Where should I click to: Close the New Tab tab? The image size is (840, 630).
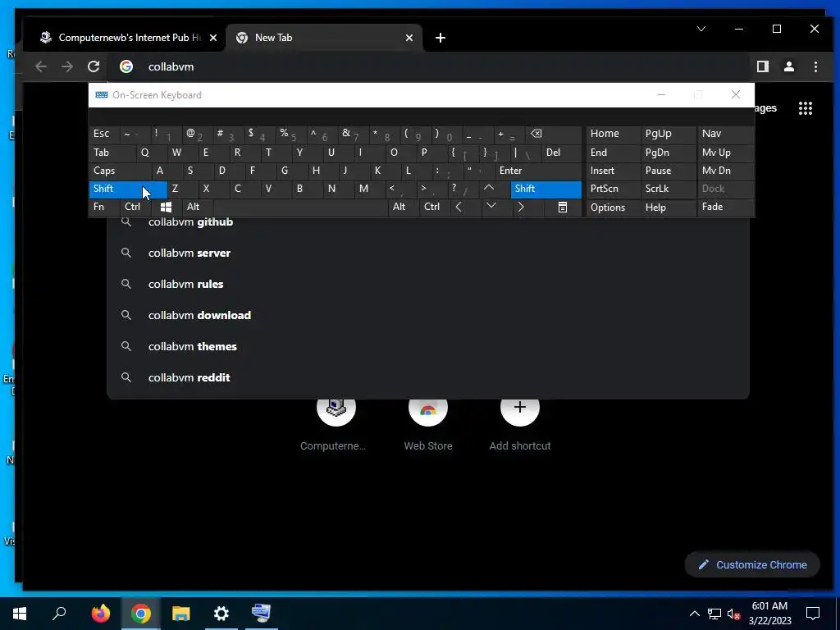point(409,38)
